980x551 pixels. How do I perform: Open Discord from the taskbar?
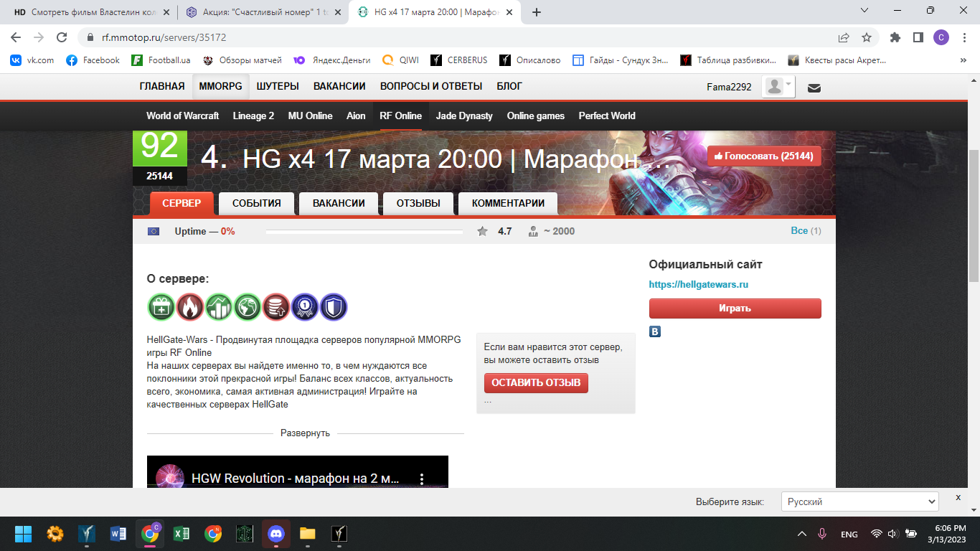pos(276,533)
